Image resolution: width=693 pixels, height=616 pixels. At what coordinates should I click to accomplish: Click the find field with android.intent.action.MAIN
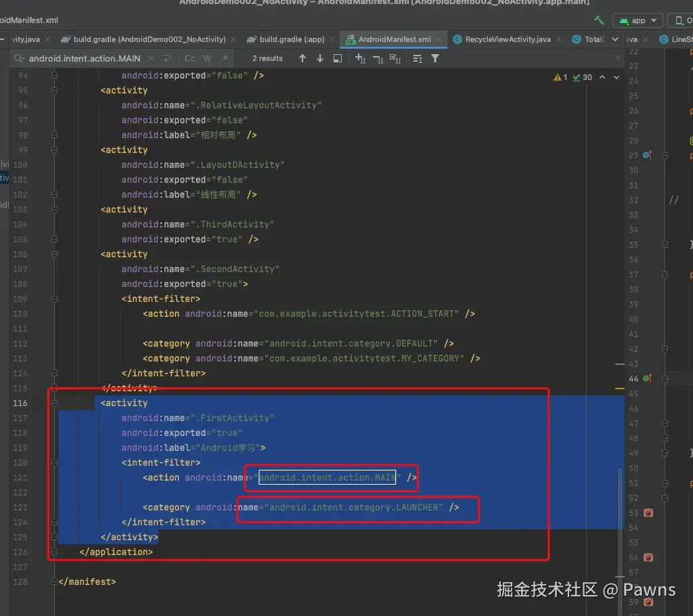[85, 58]
